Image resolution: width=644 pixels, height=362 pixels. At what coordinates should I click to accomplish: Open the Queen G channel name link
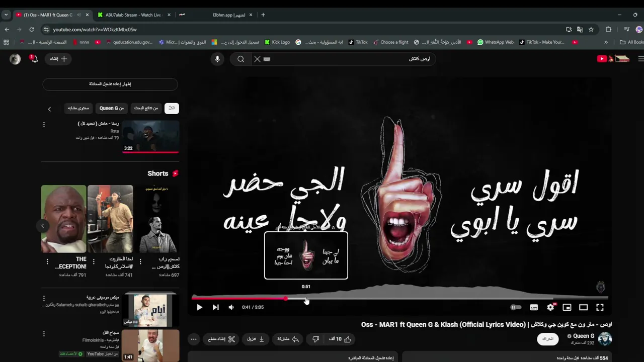tap(584, 336)
